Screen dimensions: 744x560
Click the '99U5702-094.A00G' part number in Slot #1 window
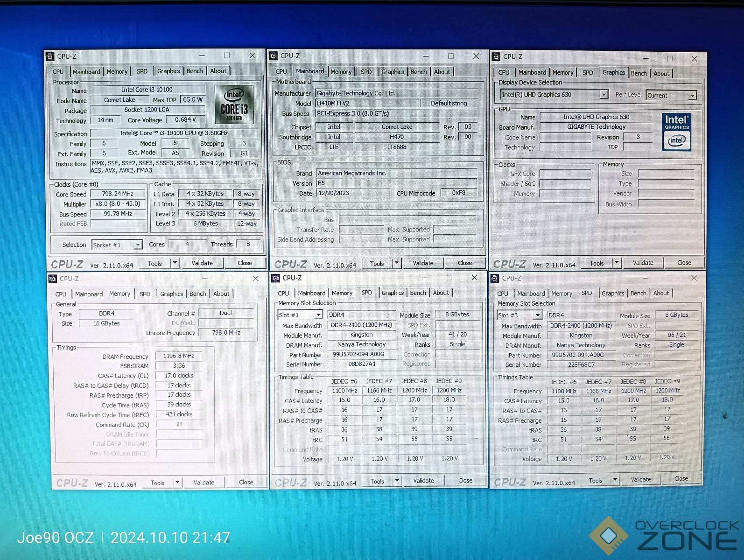point(358,354)
